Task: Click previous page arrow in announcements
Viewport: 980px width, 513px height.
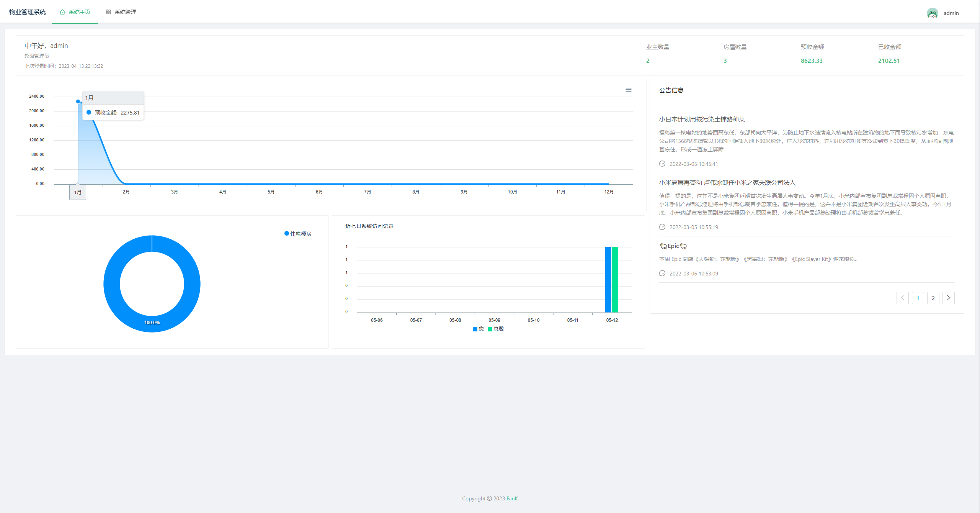Action: pos(902,298)
